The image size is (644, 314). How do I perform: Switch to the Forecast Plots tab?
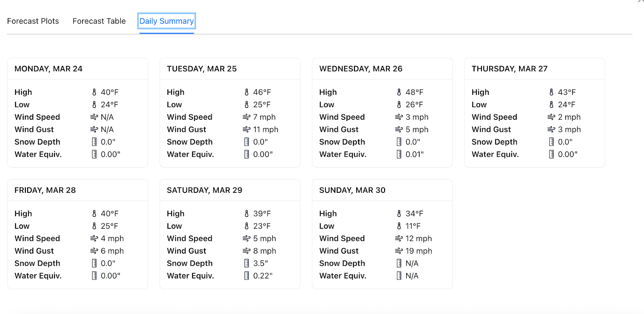point(33,21)
